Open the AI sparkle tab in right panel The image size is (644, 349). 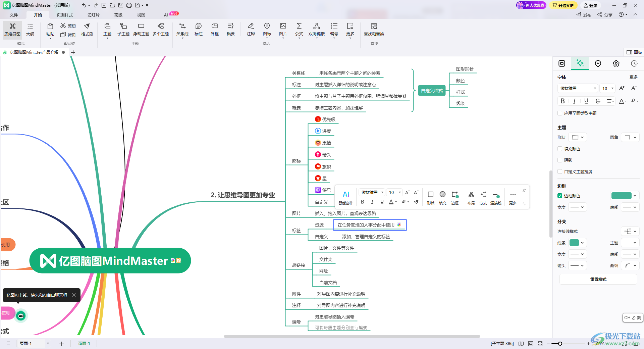coord(580,63)
